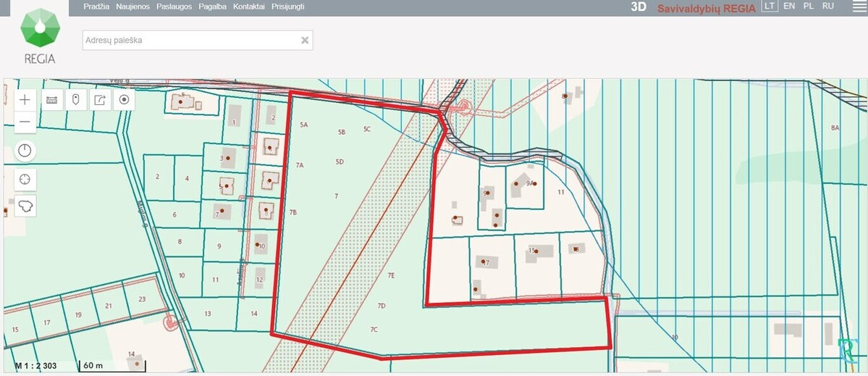Switch language to RU

point(828,6)
